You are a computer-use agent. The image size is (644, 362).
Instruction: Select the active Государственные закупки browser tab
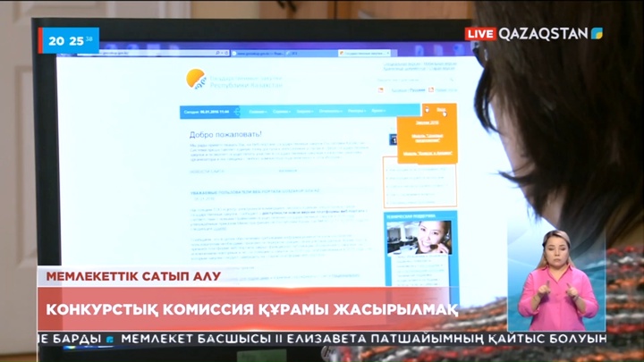tap(362, 54)
